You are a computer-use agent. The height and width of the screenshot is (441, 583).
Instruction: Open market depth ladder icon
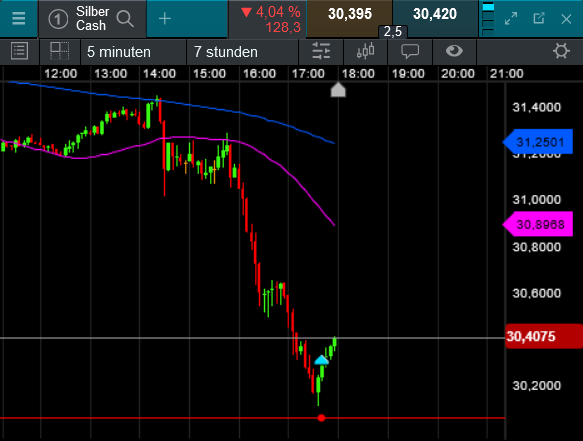click(x=488, y=19)
